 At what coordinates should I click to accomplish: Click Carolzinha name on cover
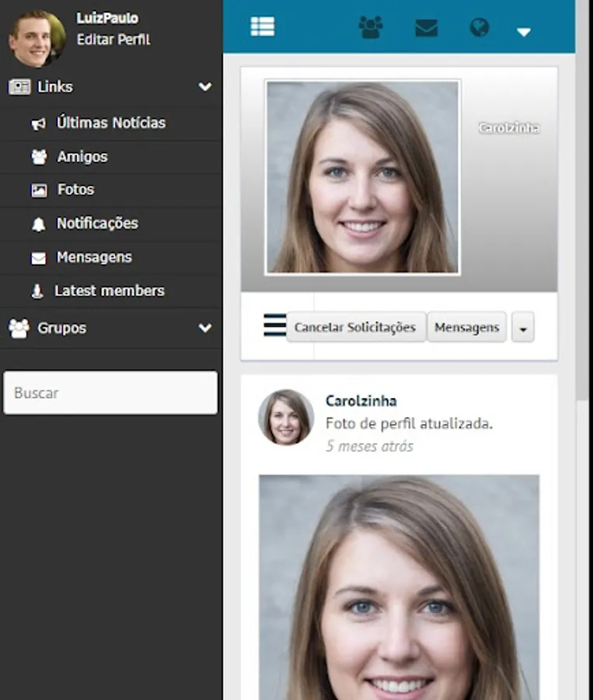[508, 128]
